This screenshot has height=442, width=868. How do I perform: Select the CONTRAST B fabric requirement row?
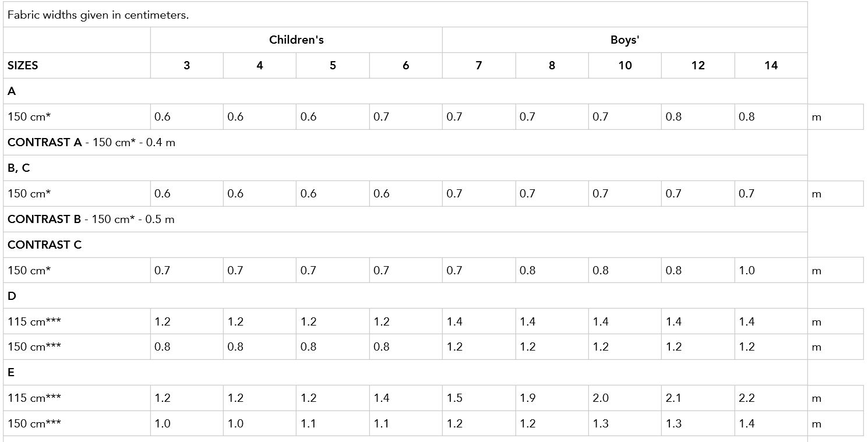pyautogui.click(x=405, y=220)
